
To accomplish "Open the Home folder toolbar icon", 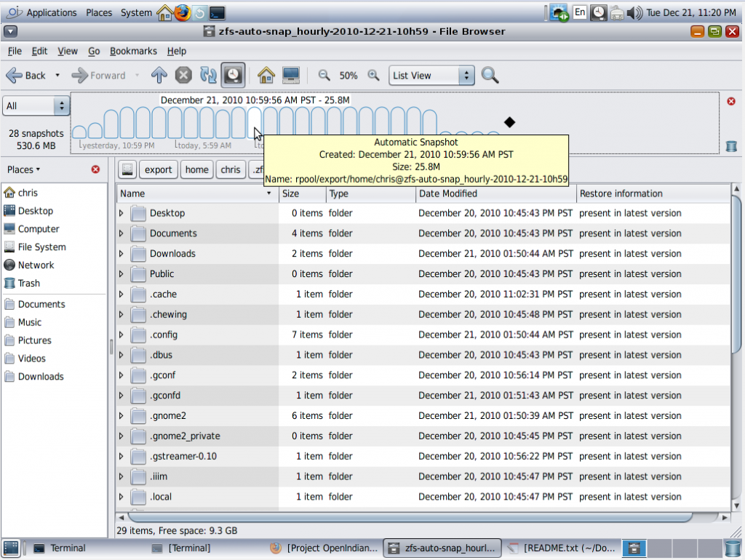I will pyautogui.click(x=266, y=75).
